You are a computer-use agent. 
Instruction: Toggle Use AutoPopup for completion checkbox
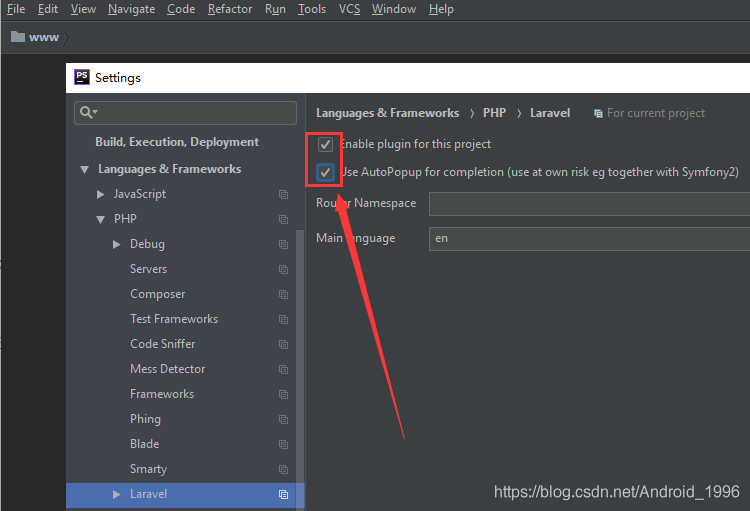325,172
